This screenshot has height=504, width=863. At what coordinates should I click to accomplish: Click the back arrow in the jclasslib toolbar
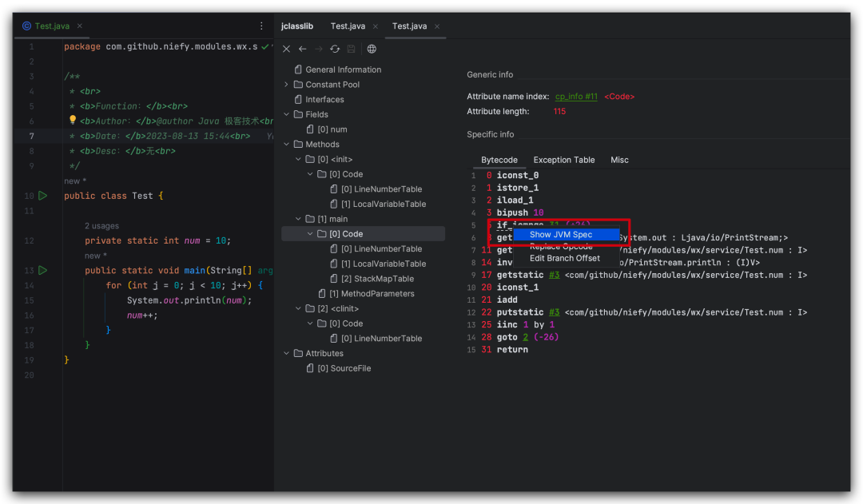[302, 49]
